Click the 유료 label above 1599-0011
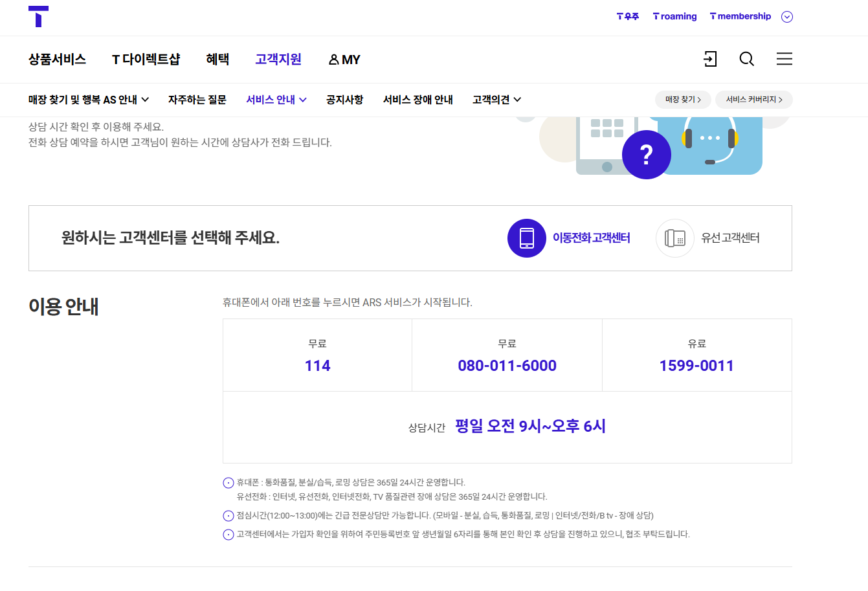Image resolution: width=868 pixels, height=591 pixels. pyautogui.click(x=696, y=344)
